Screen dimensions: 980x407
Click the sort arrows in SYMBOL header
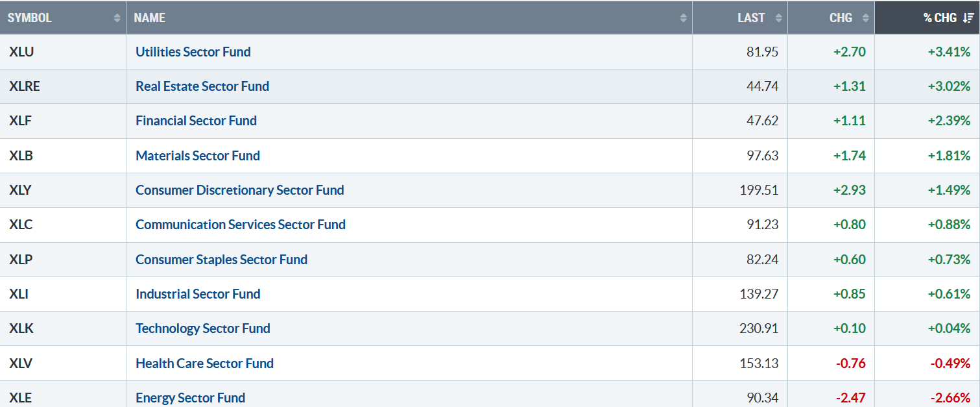[x=117, y=18]
